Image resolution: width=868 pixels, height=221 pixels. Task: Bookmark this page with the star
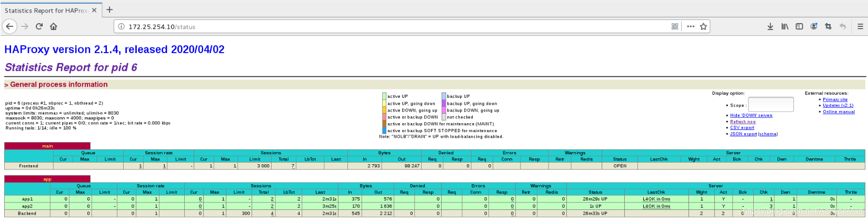click(703, 26)
